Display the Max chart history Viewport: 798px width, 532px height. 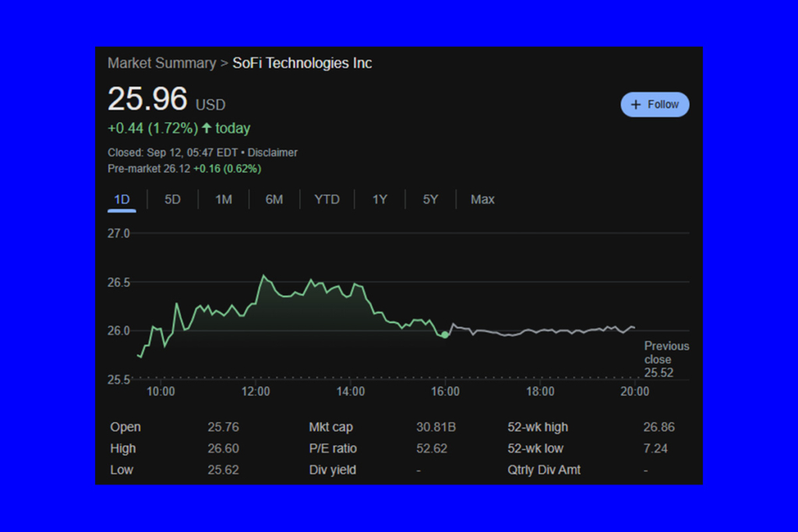pyautogui.click(x=482, y=199)
